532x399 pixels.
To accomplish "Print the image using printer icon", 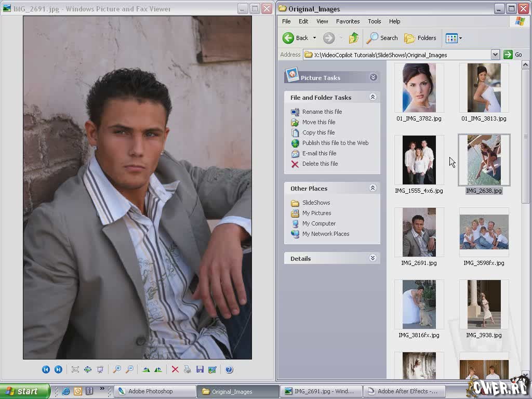I will (188, 369).
